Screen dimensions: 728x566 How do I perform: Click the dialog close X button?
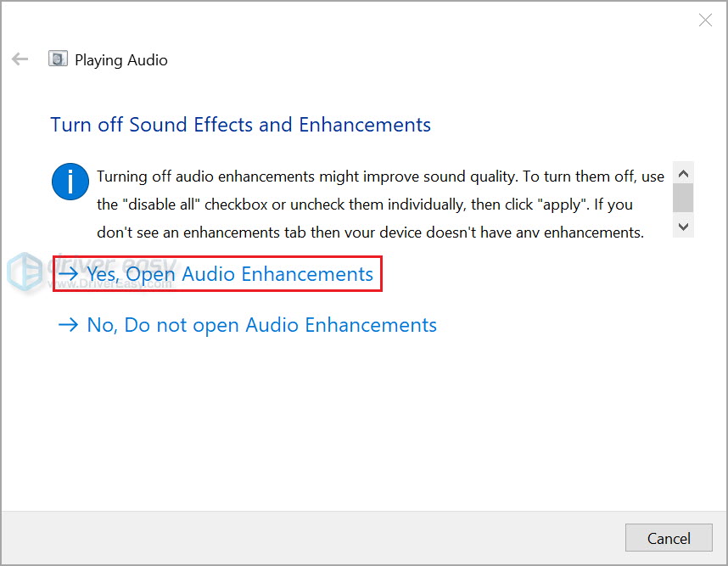[x=705, y=20]
